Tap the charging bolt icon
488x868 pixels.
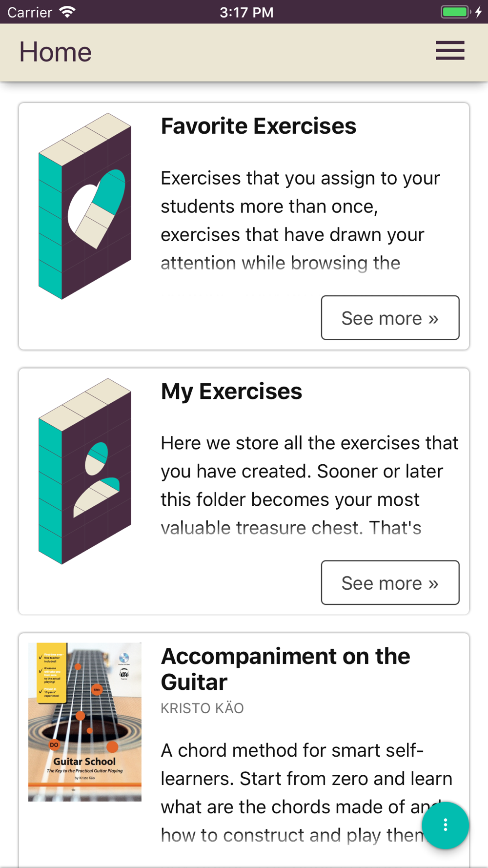click(479, 12)
